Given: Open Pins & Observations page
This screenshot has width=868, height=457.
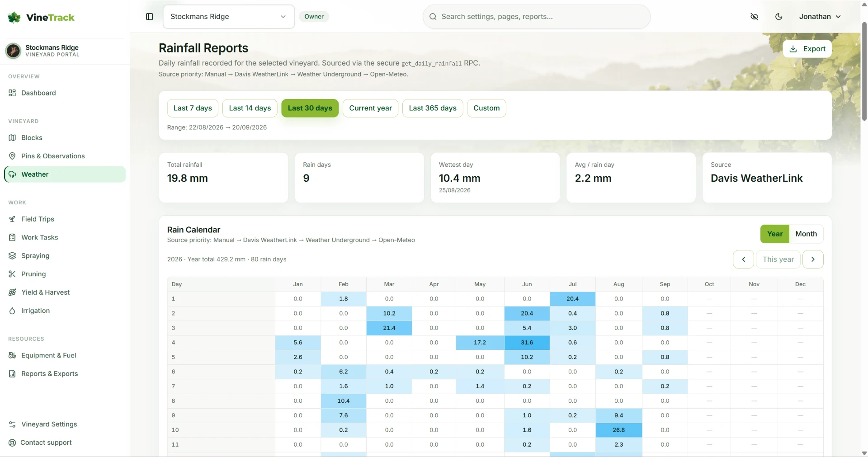Looking at the screenshot, I should [65, 156].
